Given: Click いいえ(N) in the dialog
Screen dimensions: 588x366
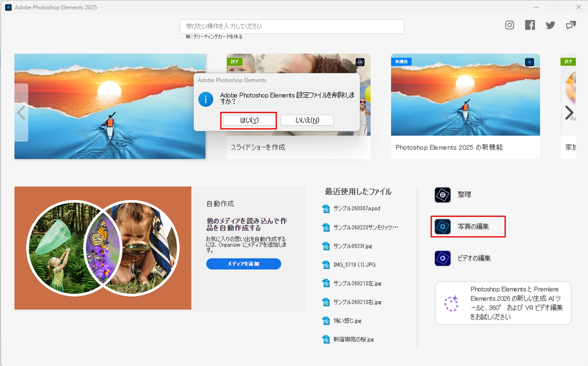Looking at the screenshot, I should point(307,120).
